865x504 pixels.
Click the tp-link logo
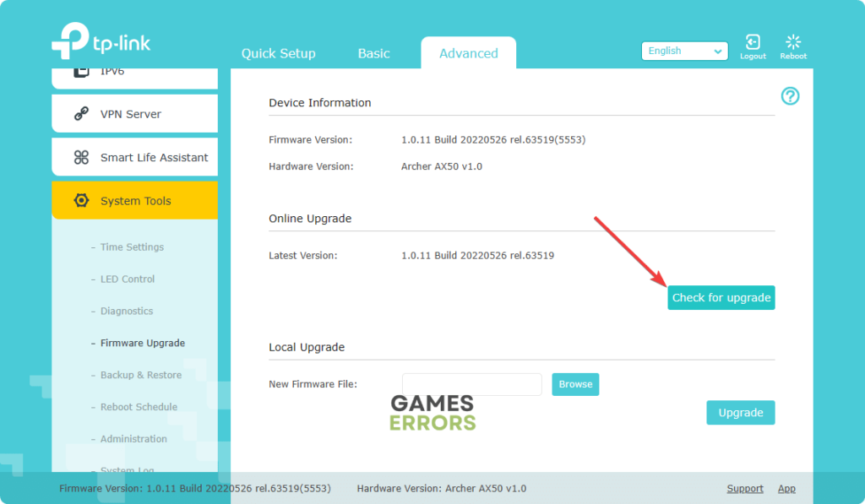coord(101,41)
